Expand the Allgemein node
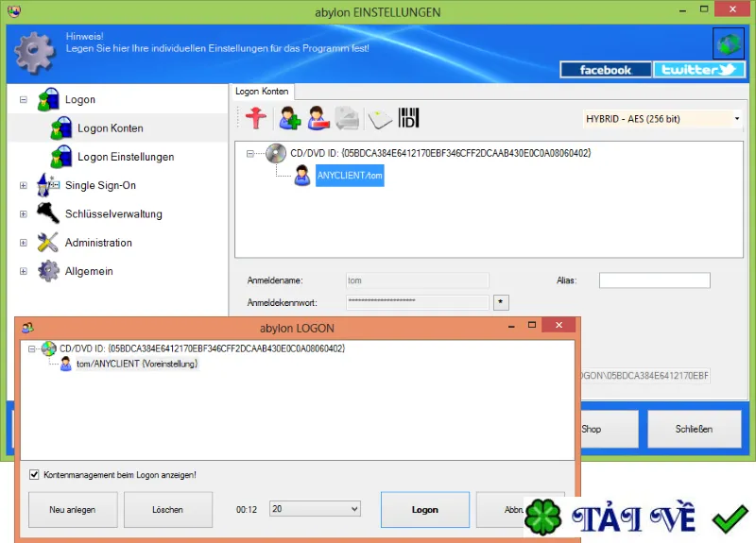This screenshot has height=543, width=756. point(23,271)
